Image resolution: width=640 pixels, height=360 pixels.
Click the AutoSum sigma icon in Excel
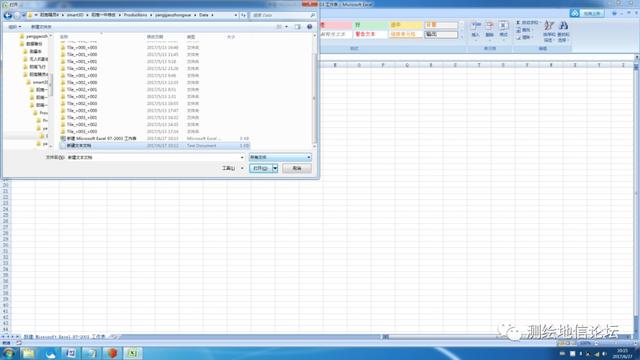518,22
